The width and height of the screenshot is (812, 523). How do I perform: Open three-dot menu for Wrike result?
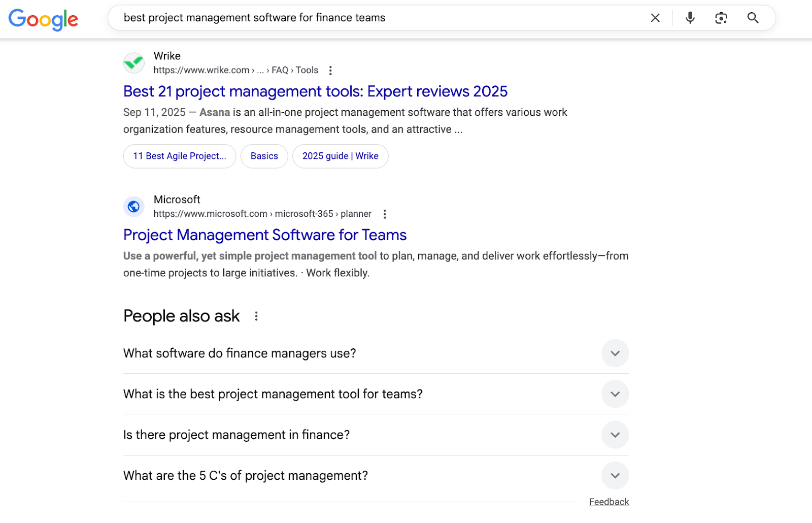(x=330, y=71)
